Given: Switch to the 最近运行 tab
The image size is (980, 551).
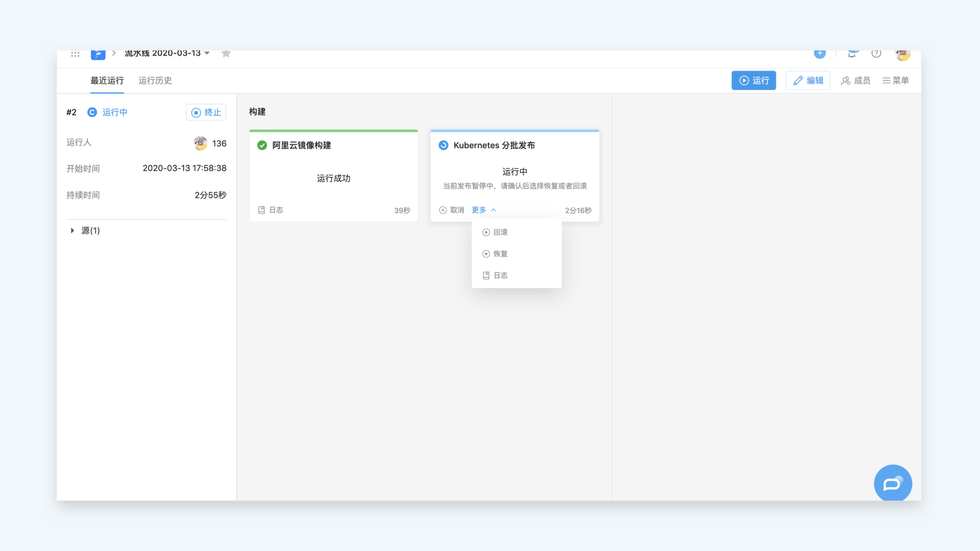Looking at the screenshot, I should coord(107,81).
